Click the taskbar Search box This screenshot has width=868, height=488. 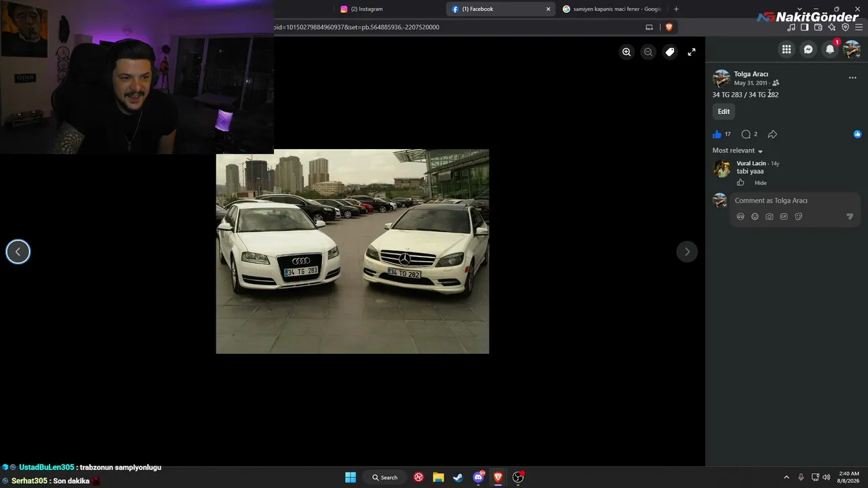[384, 477]
